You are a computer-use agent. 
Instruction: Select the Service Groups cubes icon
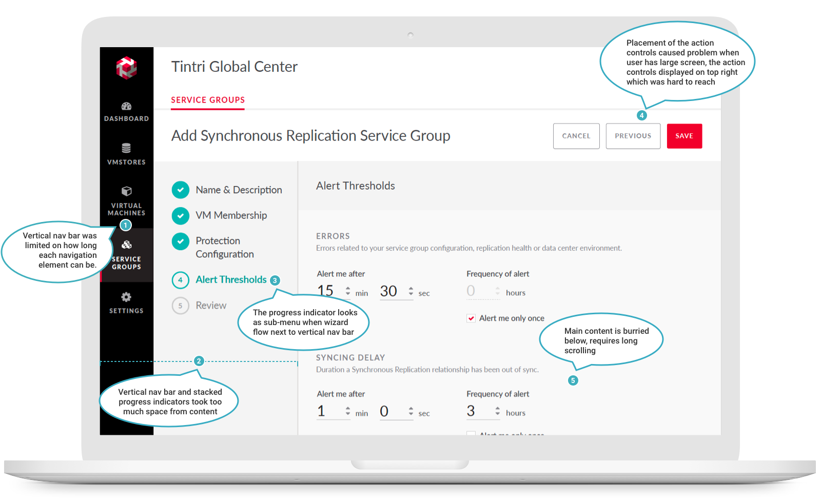pyautogui.click(x=126, y=245)
